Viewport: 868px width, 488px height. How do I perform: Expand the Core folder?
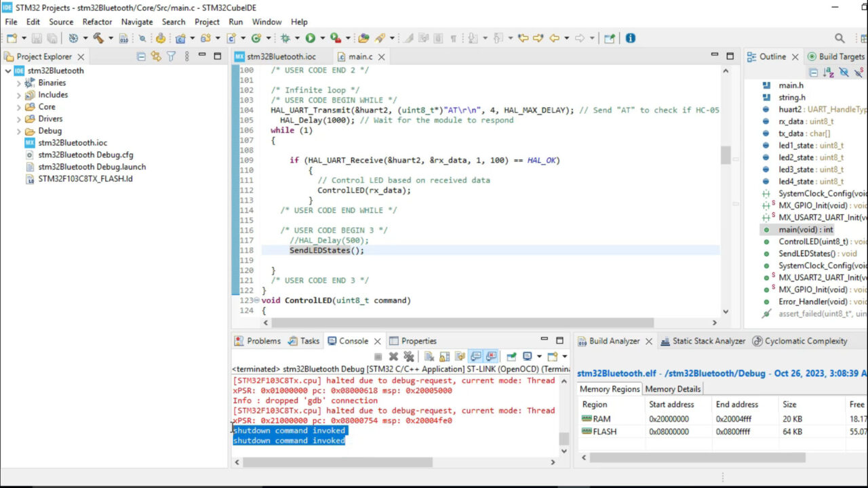pos(19,107)
